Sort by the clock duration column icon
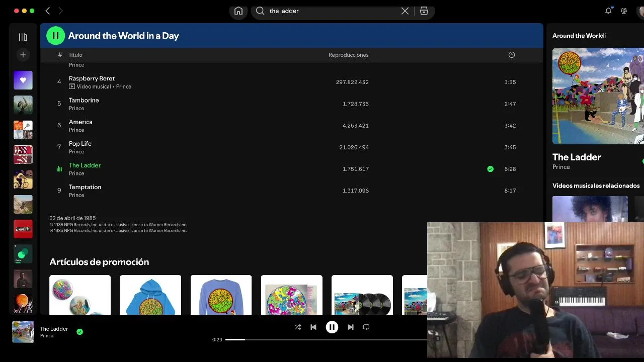Viewport: 644px width, 362px height. click(x=512, y=55)
